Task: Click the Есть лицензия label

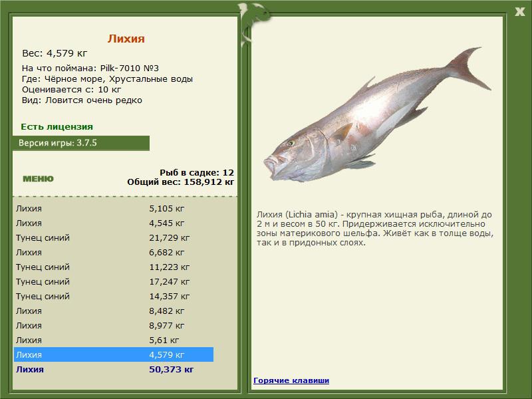Action: click(x=57, y=126)
